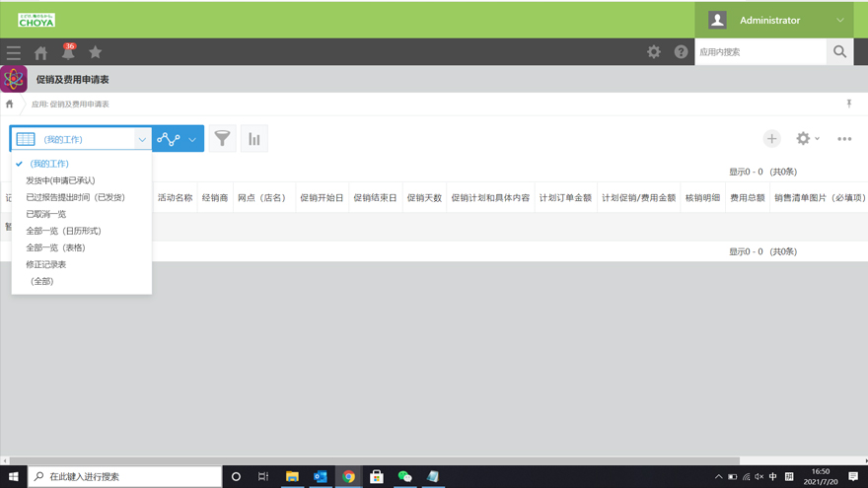
Task: Click the breadcrumb home icon
Action: (10, 105)
